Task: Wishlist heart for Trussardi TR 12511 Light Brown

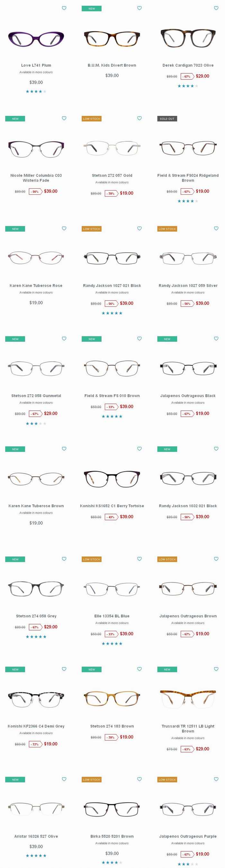Action: (x=216, y=669)
